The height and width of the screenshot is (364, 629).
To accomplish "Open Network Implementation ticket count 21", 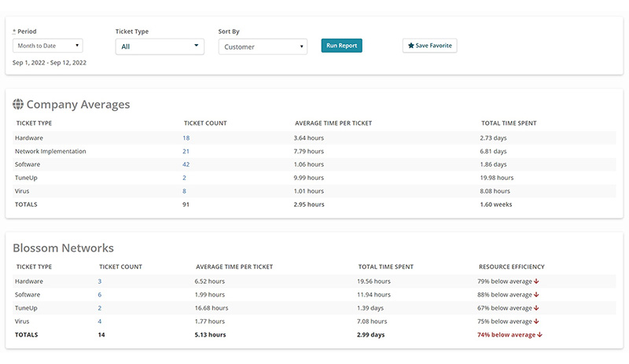I will 186,151.
